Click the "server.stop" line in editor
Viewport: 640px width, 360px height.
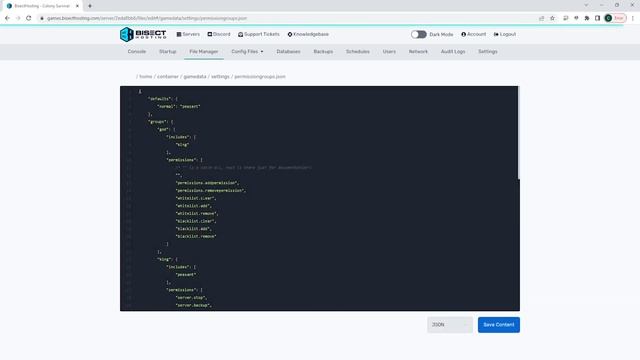[192, 298]
